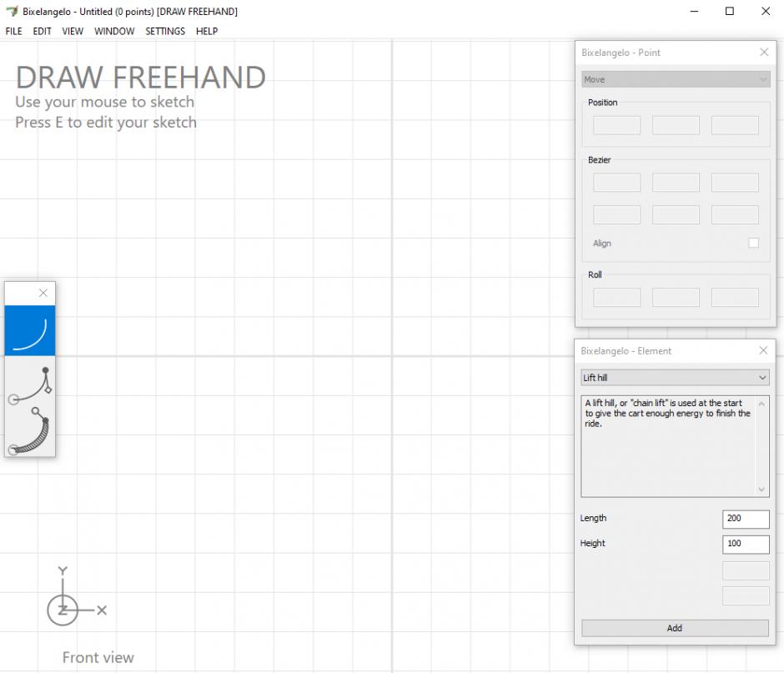Click the Length input field
Image resolution: width=784 pixels, height=673 pixels.
[x=745, y=519]
